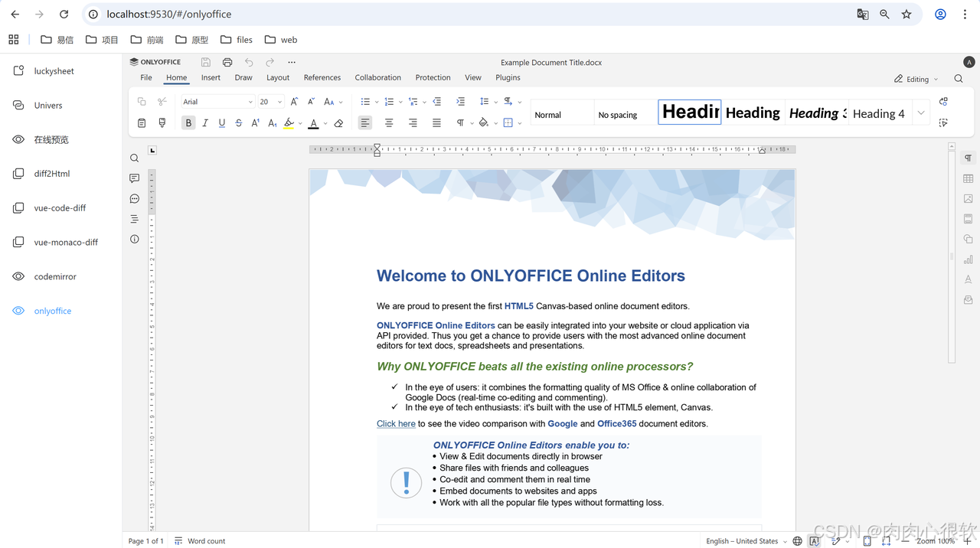The image size is (980, 548).
Task: Toggle the ruler tab-stop type selector
Action: (x=152, y=150)
